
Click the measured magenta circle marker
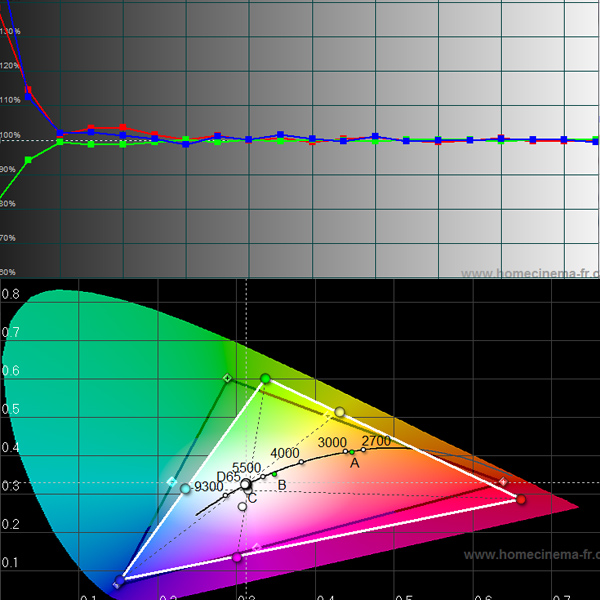pyautogui.click(x=237, y=557)
